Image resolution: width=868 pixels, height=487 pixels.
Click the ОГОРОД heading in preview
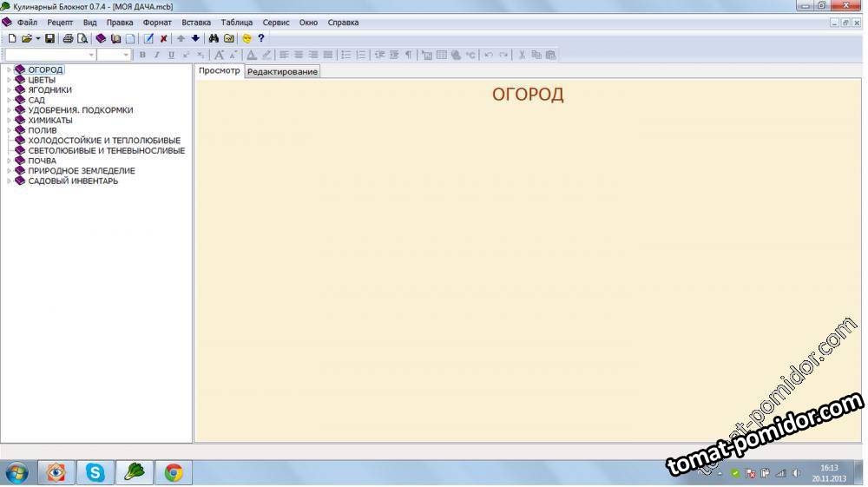[528, 94]
